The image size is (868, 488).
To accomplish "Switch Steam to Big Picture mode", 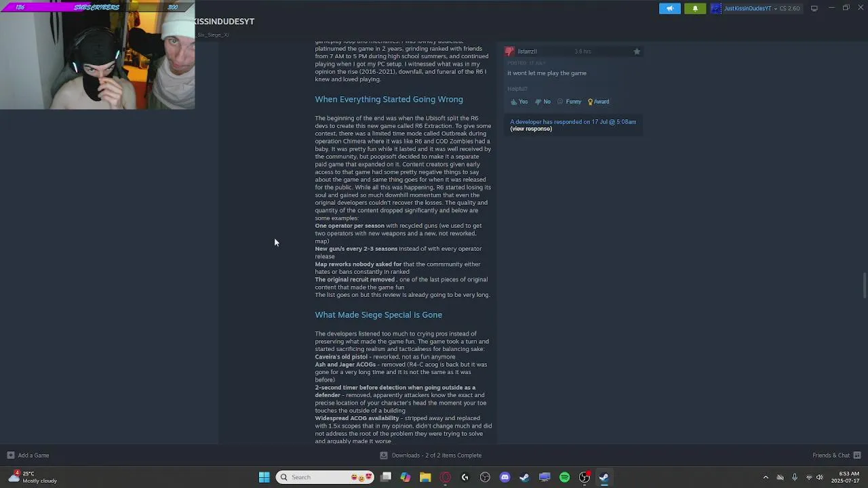I will [x=814, y=8].
